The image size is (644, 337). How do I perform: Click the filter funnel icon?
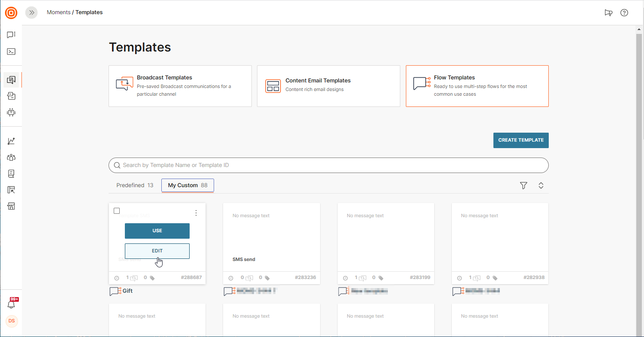[523, 185]
